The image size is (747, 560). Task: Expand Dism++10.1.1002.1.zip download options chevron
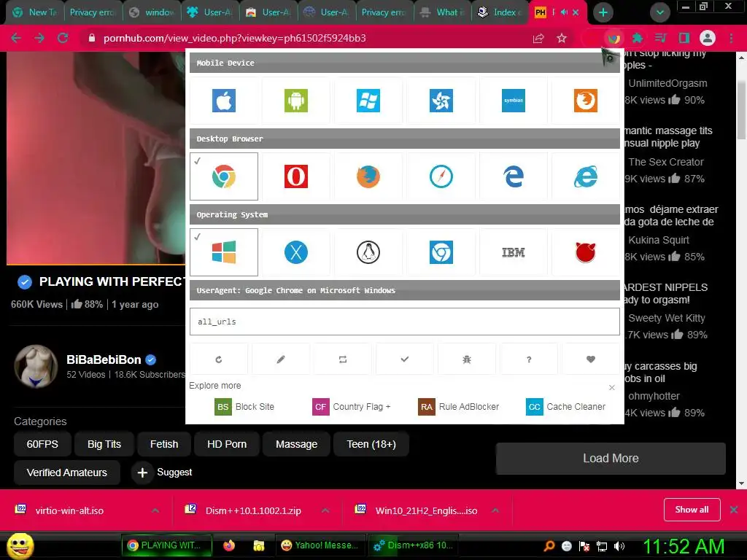(x=325, y=510)
